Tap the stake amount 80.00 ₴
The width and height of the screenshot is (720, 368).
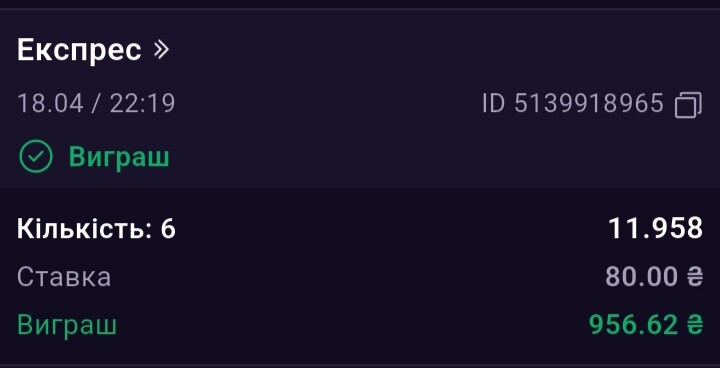tap(654, 277)
